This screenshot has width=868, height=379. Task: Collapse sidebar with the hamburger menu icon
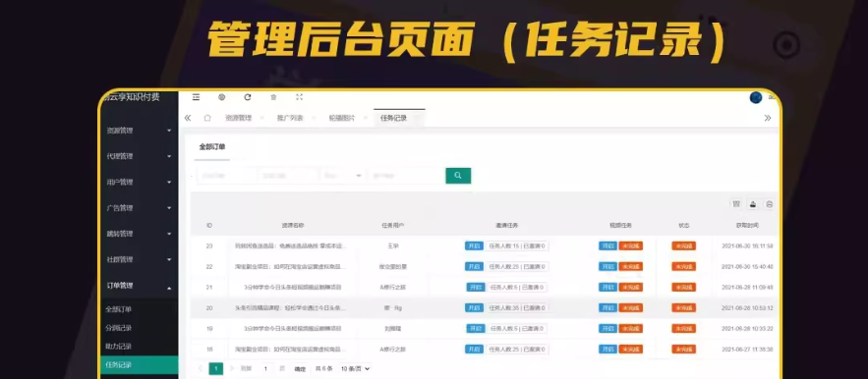196,97
